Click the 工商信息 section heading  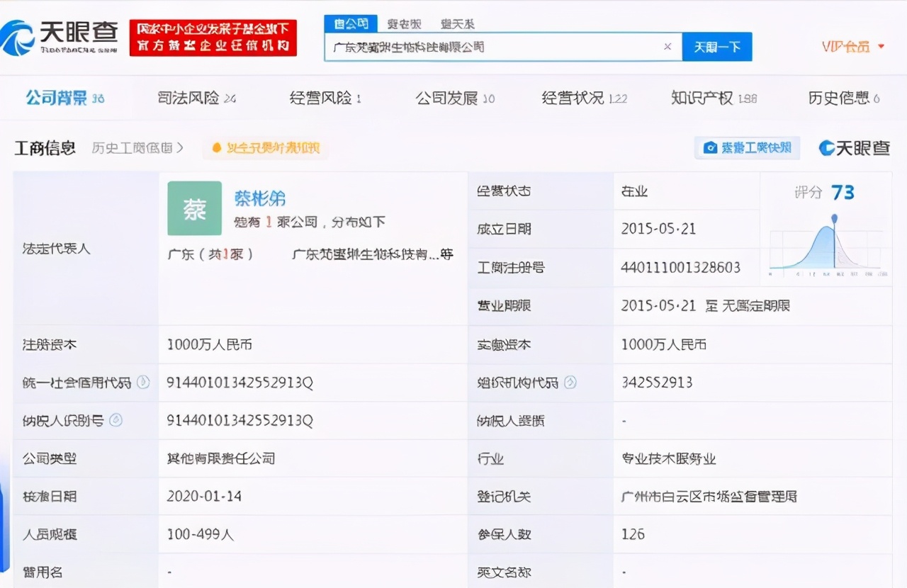pyautogui.click(x=45, y=148)
